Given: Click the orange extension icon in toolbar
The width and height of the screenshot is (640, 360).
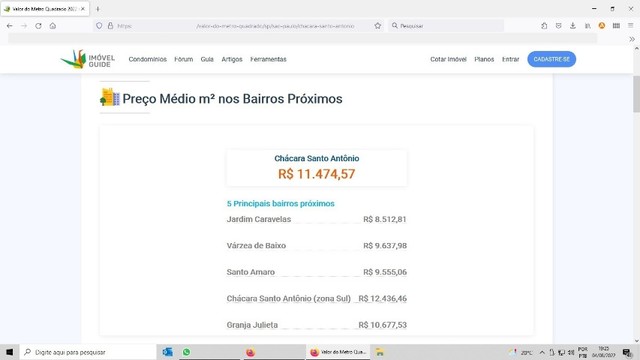Looking at the screenshot, I should (602, 26).
